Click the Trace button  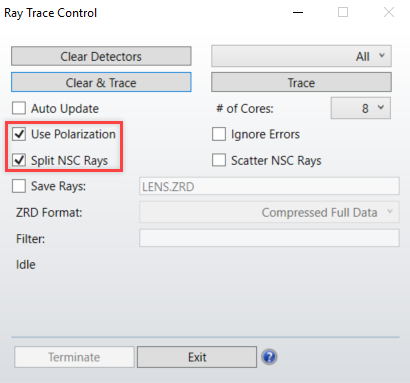click(x=301, y=82)
